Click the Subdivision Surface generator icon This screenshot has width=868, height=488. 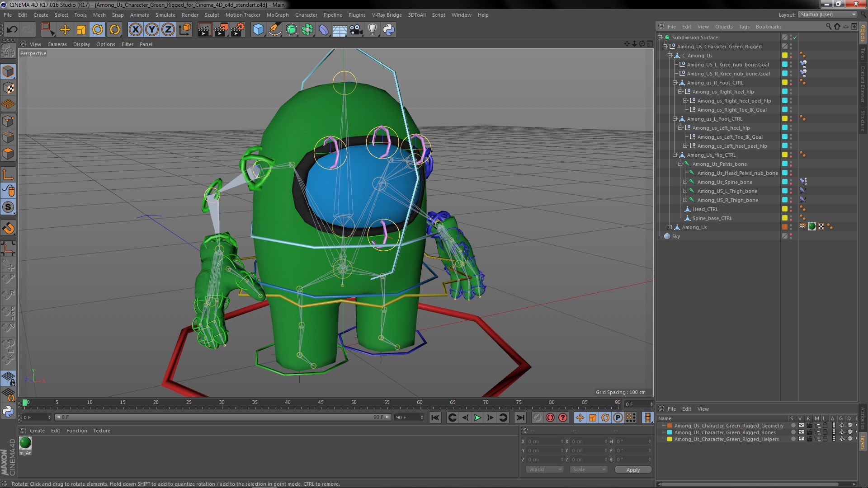291,30
